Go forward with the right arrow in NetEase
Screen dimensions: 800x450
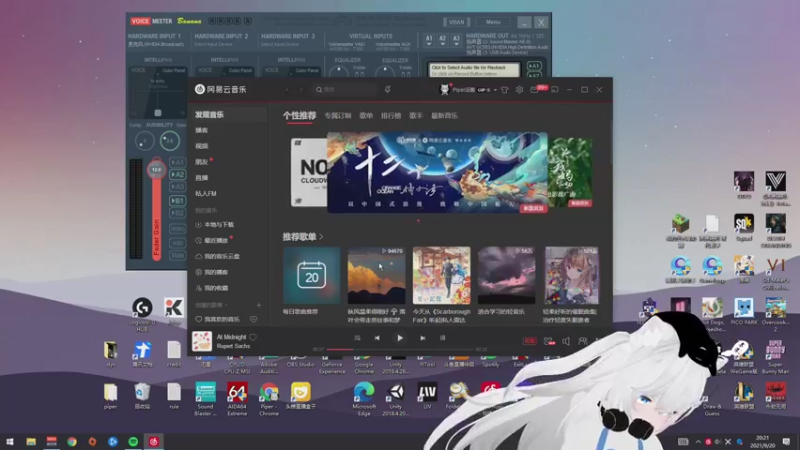tap(301, 90)
